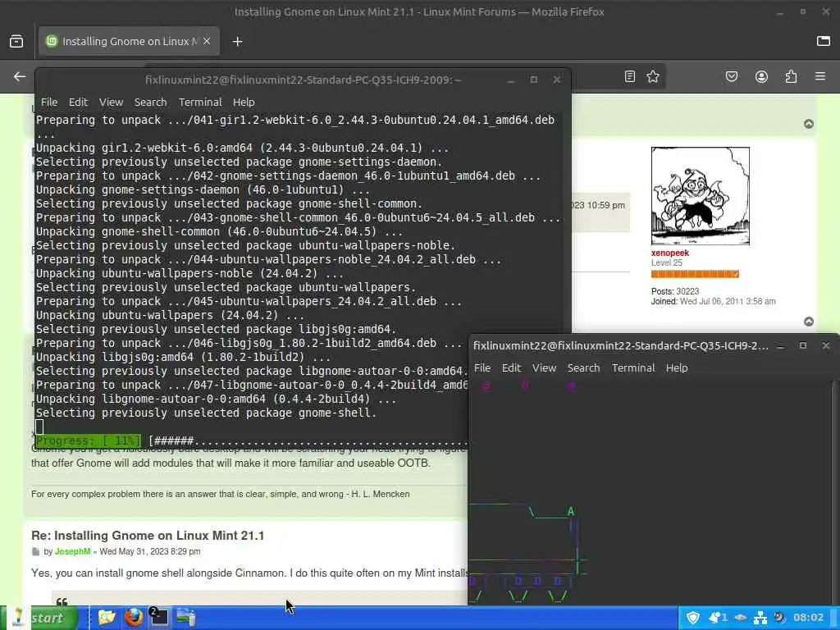
Task: Open View menu in large terminal
Action: (x=111, y=102)
